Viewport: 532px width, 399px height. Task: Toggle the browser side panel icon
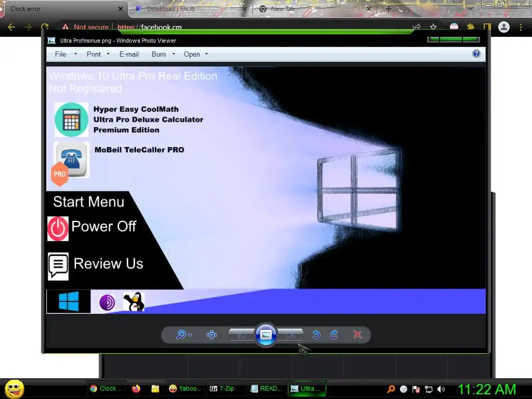(487, 27)
